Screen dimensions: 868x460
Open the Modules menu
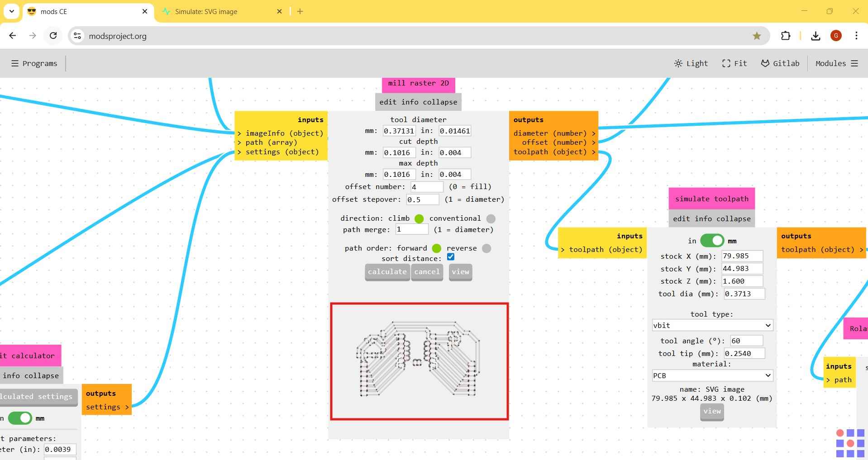pos(837,63)
